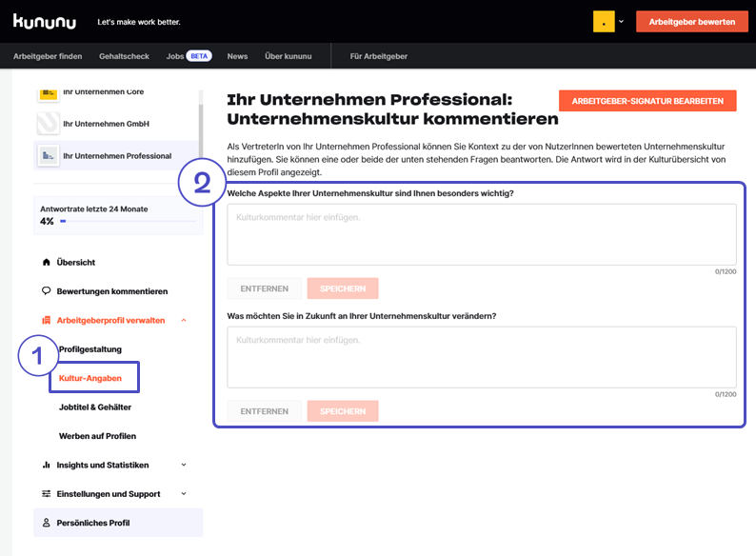Collapse the Arbeitgeberprofil verwalten section chevron

(184, 321)
